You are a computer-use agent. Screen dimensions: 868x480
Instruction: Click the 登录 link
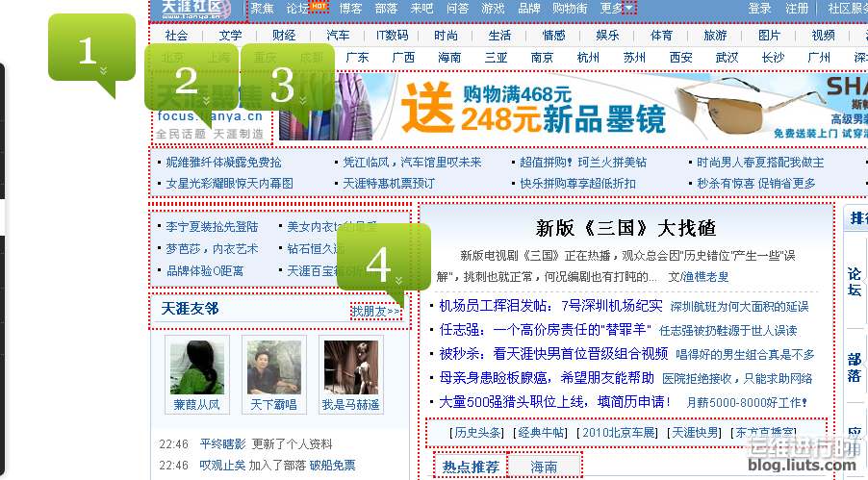(759, 9)
